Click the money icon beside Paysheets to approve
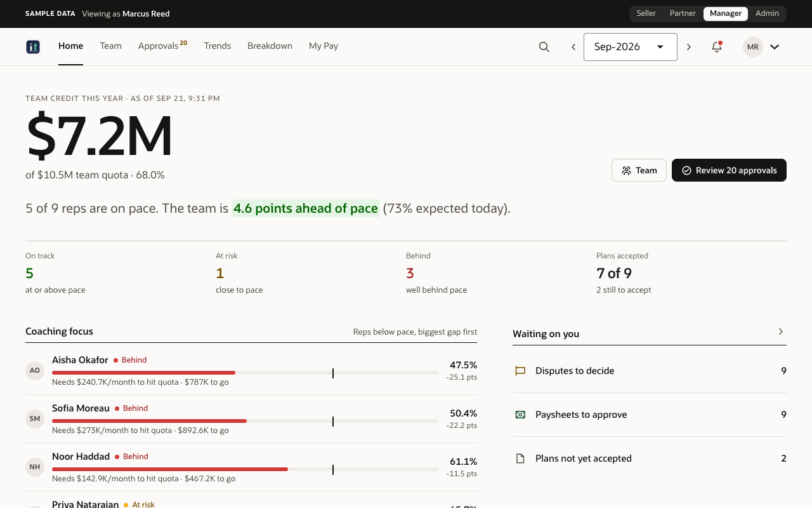The width and height of the screenshot is (812, 508). (520, 415)
